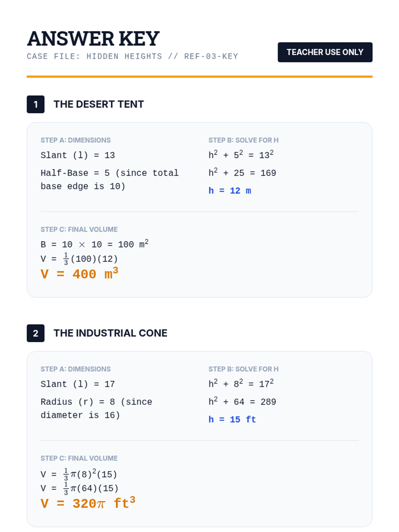Click the number 1 section badge
The height and width of the screenshot is (532, 399).
tap(36, 104)
